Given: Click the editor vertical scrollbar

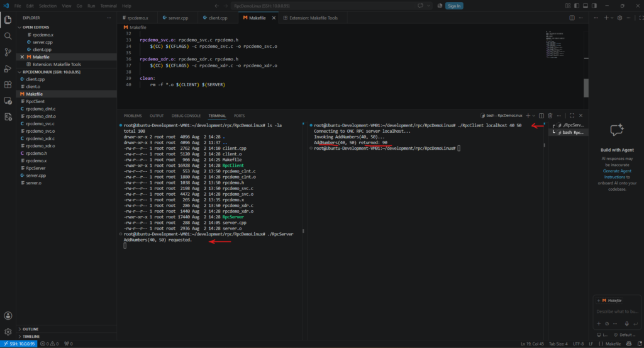Looking at the screenshot, I should click(586, 87).
